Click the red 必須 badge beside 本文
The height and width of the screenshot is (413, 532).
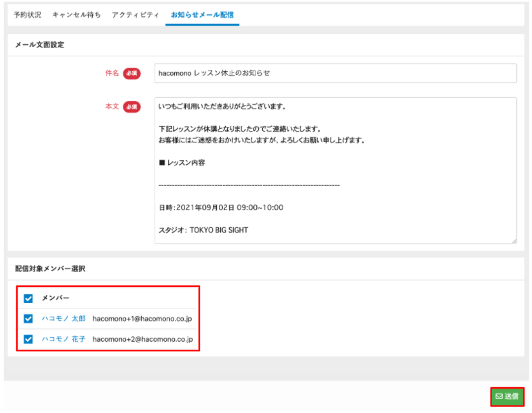tap(131, 107)
